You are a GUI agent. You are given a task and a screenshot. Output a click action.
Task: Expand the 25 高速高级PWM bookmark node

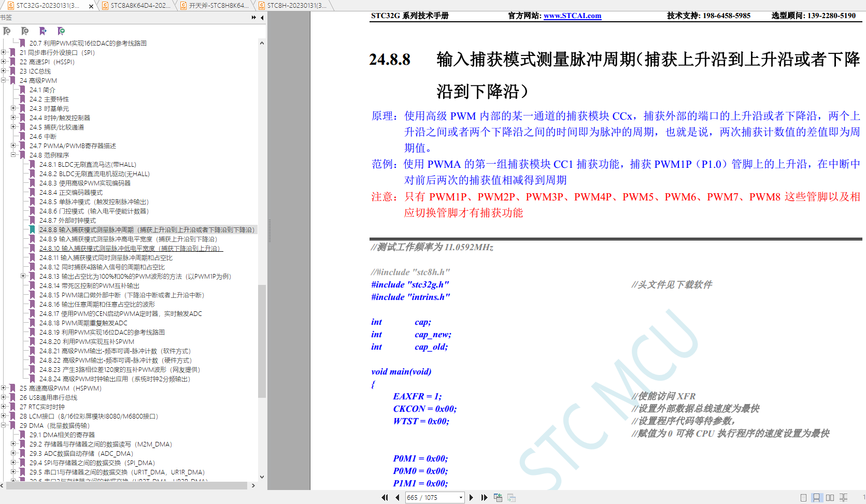coord(4,388)
